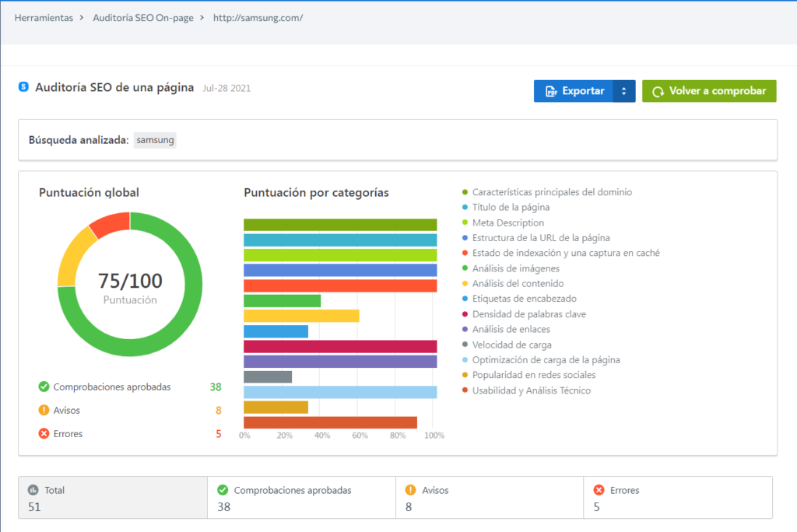Click Análisis de enlaces in the legend
The height and width of the screenshot is (532, 797).
pos(506,329)
